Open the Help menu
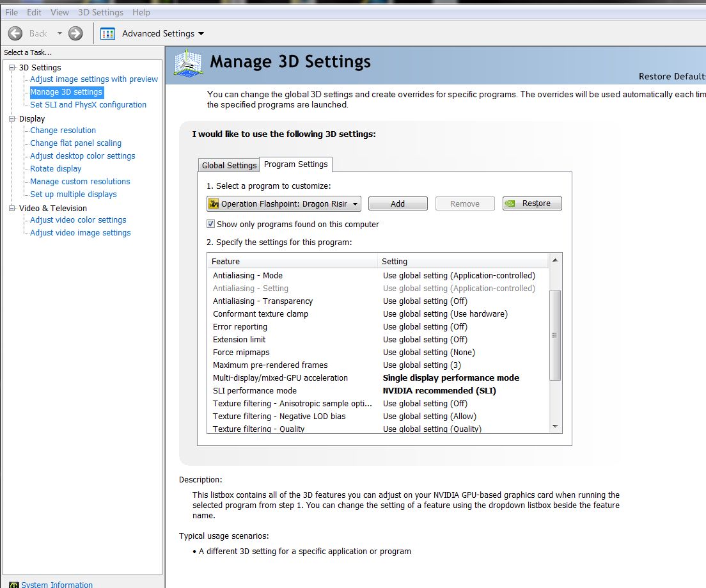 141,12
